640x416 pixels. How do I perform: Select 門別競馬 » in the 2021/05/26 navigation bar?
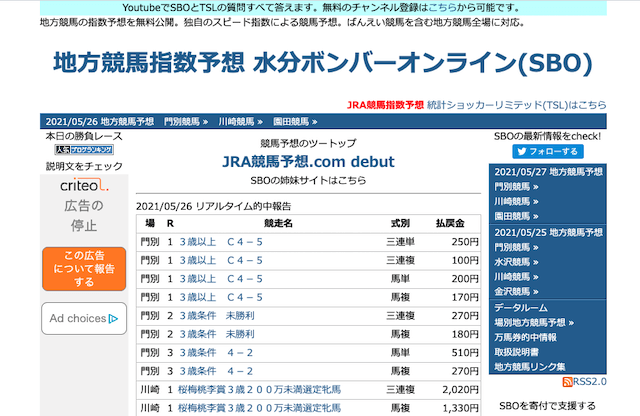(186, 122)
